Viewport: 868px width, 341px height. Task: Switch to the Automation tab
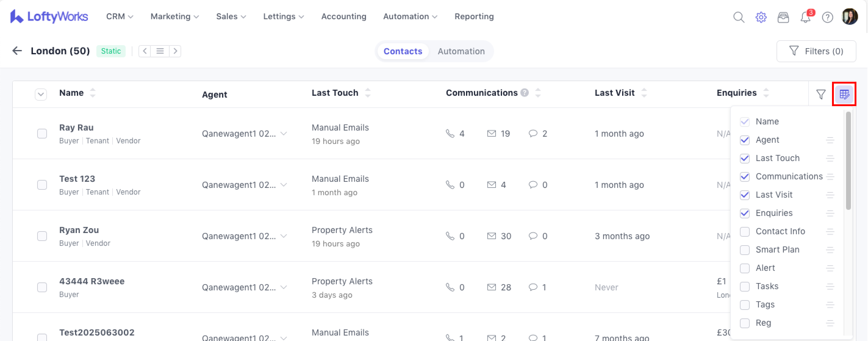(x=461, y=51)
